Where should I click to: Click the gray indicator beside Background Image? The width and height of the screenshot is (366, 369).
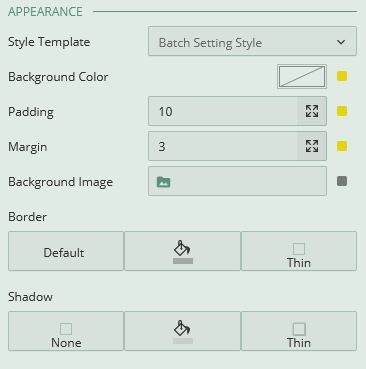[x=342, y=181]
